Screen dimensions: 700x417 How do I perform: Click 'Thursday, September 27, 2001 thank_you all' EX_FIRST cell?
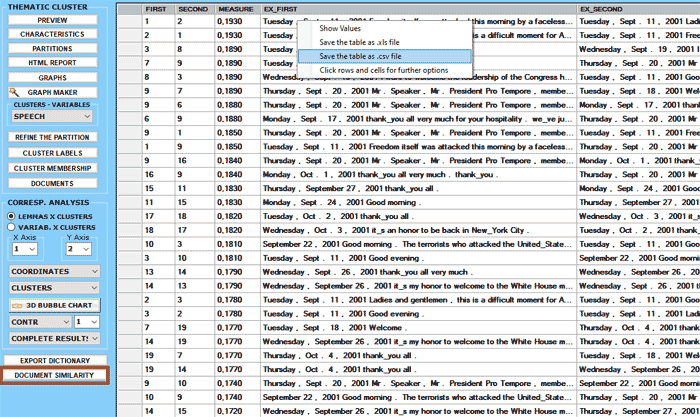tap(418, 188)
